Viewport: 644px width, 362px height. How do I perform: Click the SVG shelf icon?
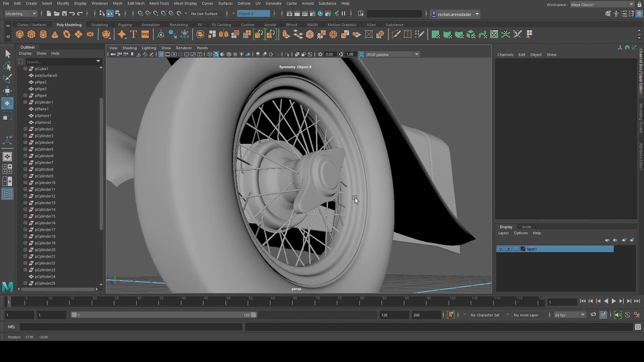[x=145, y=34]
